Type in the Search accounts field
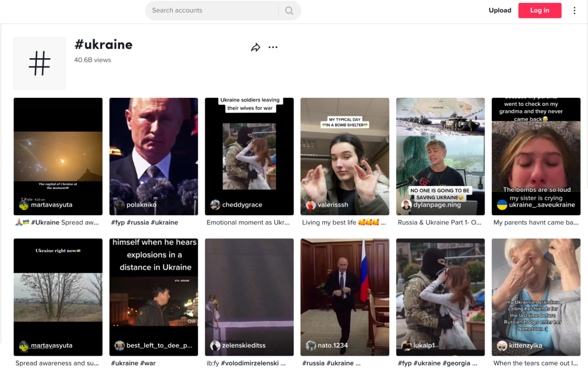The image size is (588, 369). 211,10
